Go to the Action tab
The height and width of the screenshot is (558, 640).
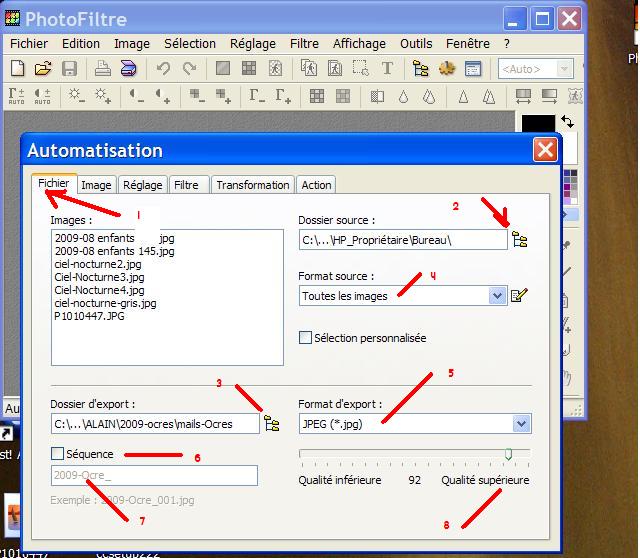tap(316, 185)
